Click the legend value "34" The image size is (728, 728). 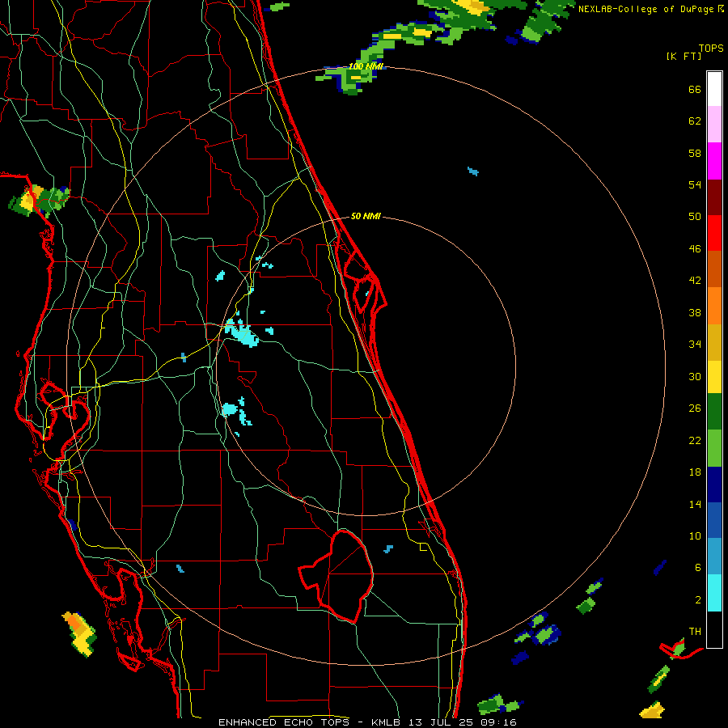pyautogui.click(x=695, y=345)
